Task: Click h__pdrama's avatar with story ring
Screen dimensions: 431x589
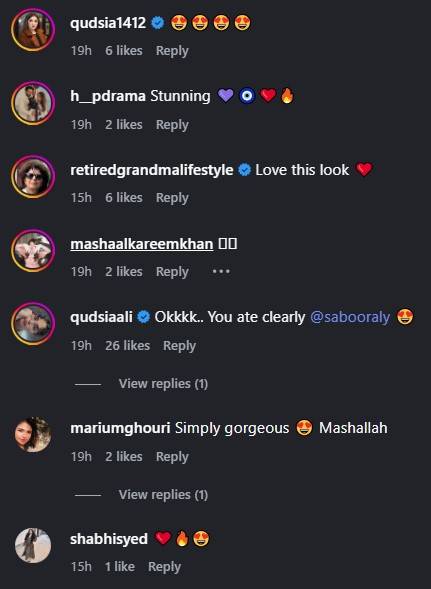Action: pyautogui.click(x=33, y=103)
